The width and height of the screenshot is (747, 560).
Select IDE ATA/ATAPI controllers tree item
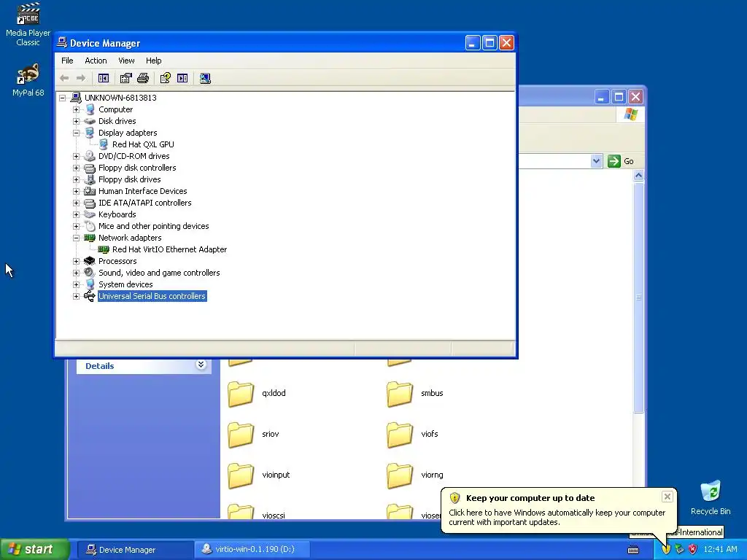point(145,203)
